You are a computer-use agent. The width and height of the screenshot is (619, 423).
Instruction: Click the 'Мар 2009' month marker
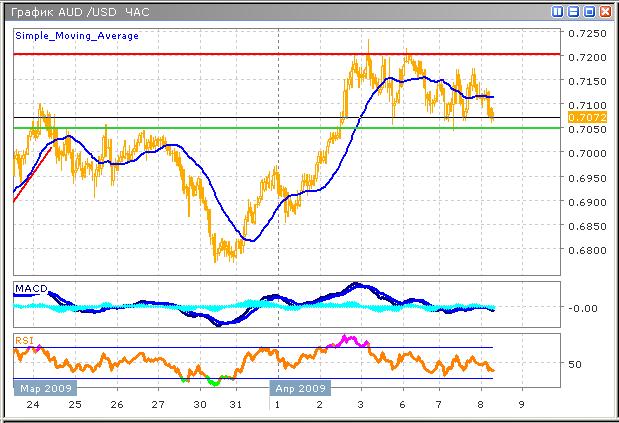pos(45,386)
